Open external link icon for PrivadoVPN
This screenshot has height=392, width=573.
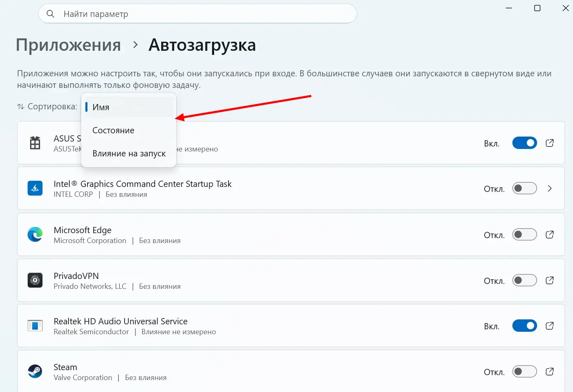coord(549,281)
